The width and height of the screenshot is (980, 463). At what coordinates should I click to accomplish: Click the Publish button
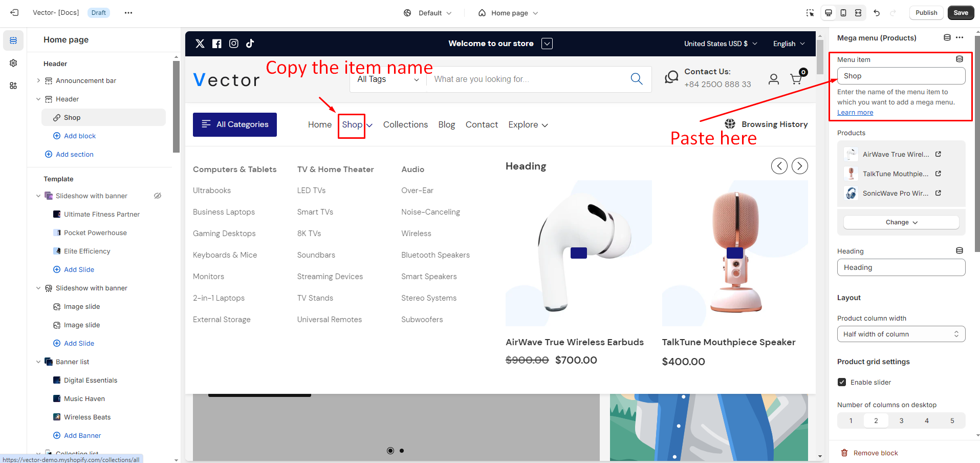926,13
